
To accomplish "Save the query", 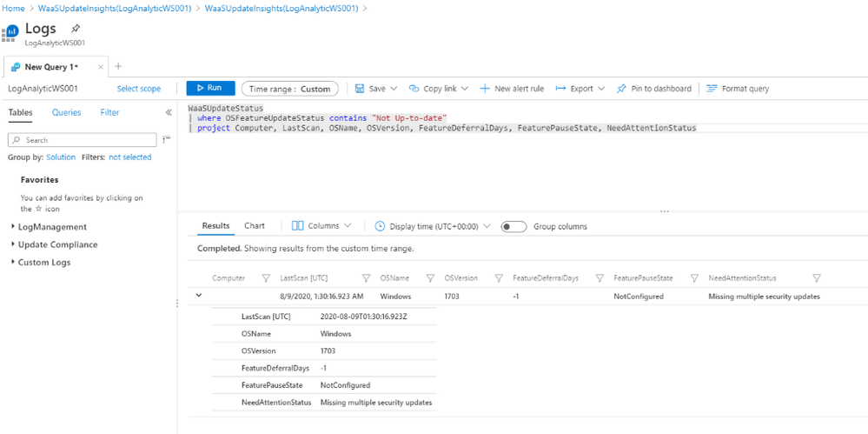I will (x=370, y=89).
